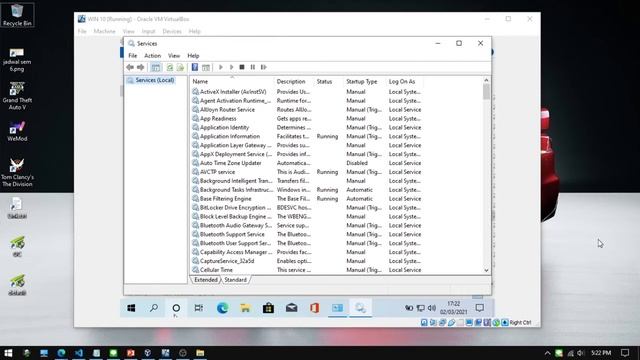The height and width of the screenshot is (360, 640).
Task: Click the Cortana circle in VM taskbar
Action: [x=176, y=308]
